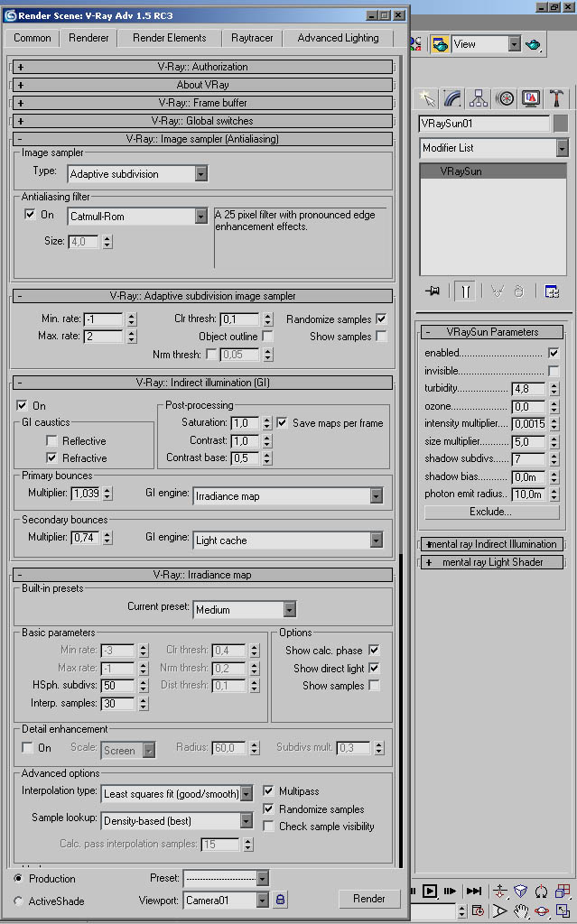577x924 pixels.
Task: Step to the next frame
Action: [x=450, y=891]
